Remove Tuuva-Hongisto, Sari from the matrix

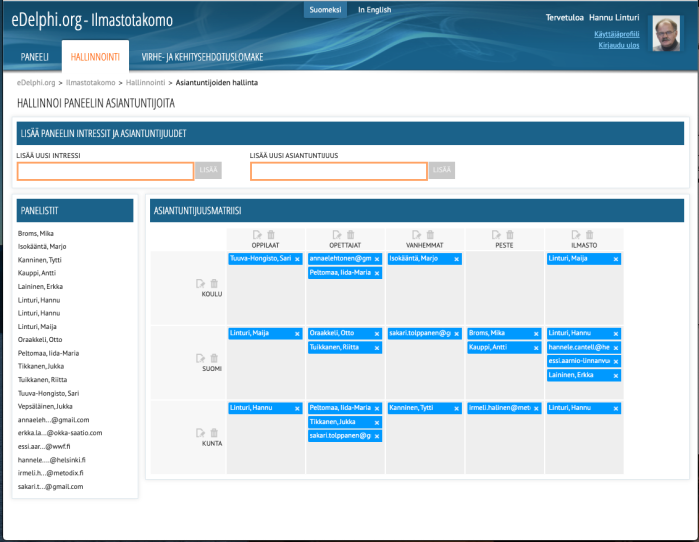(x=297, y=259)
